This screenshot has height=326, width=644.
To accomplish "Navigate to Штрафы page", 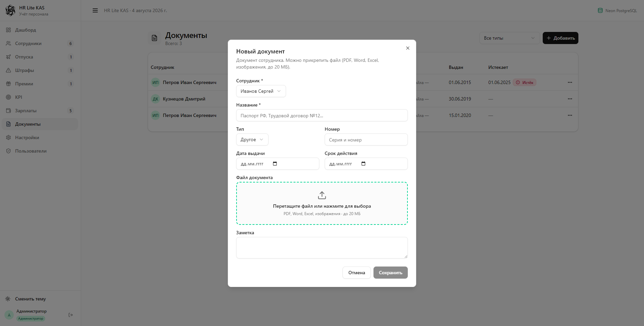I will (x=40, y=70).
